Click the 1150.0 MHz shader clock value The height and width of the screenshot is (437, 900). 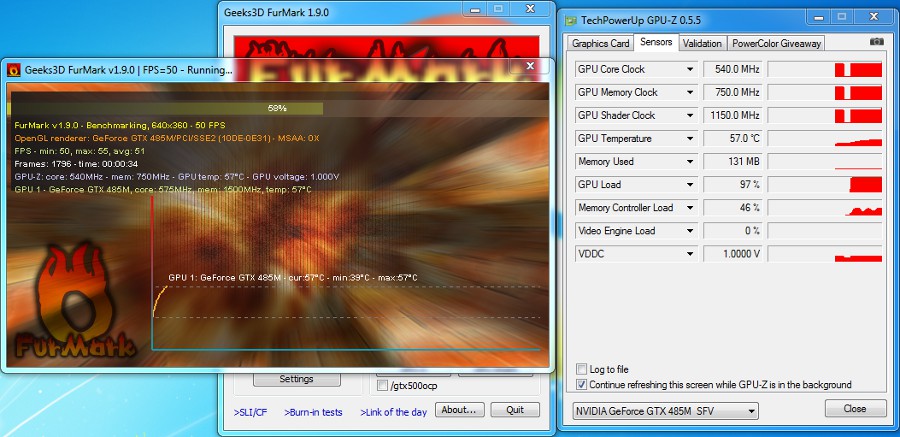tap(733, 115)
